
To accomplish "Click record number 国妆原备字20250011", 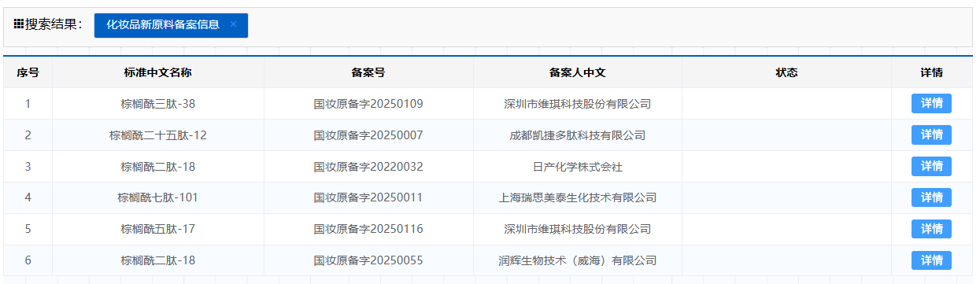I will coord(368,197).
